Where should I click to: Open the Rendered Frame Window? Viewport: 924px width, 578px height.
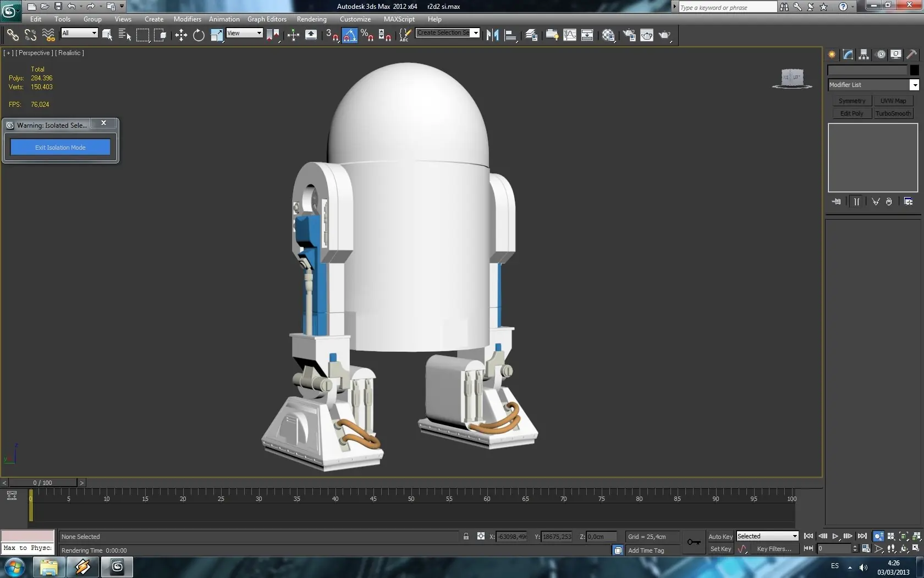[647, 35]
